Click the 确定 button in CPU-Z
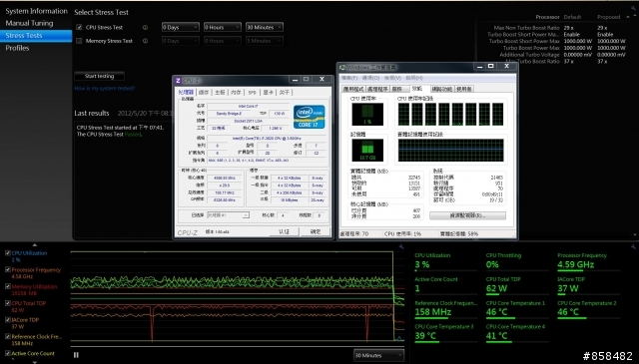This screenshot has width=639, height=364. [x=316, y=231]
